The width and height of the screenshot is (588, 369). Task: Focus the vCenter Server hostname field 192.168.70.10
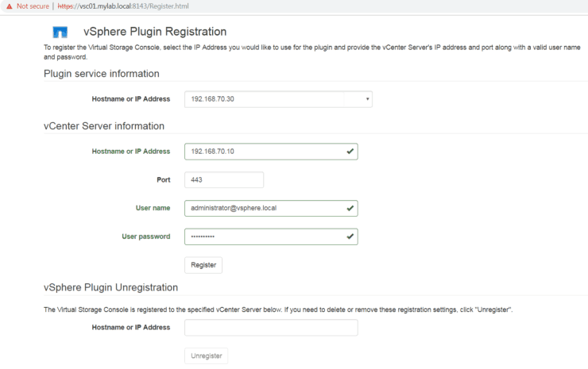(262, 152)
